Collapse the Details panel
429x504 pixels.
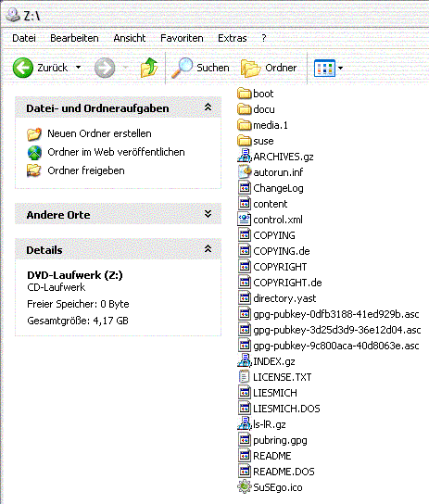pyautogui.click(x=208, y=249)
